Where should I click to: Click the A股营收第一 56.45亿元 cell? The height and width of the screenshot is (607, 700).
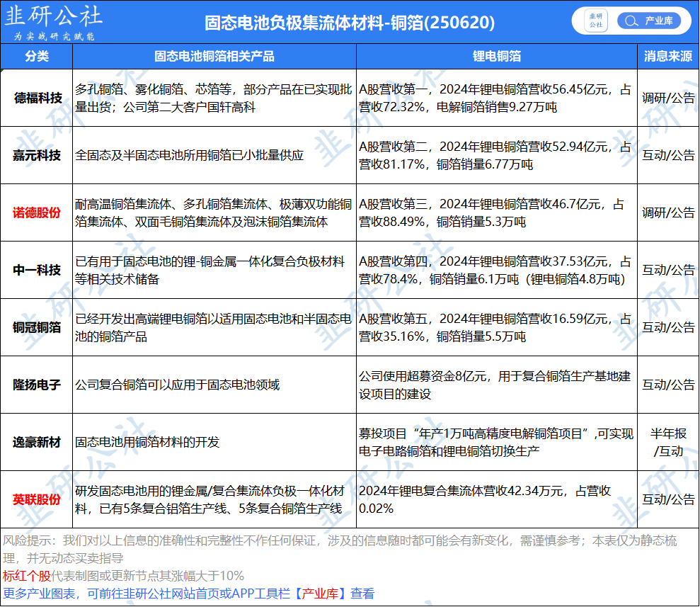point(496,98)
